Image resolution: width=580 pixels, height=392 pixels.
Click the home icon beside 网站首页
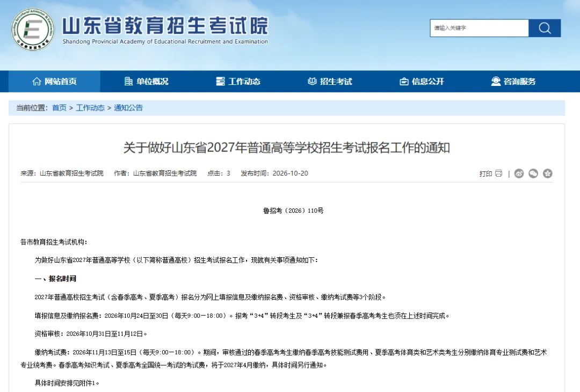37,82
